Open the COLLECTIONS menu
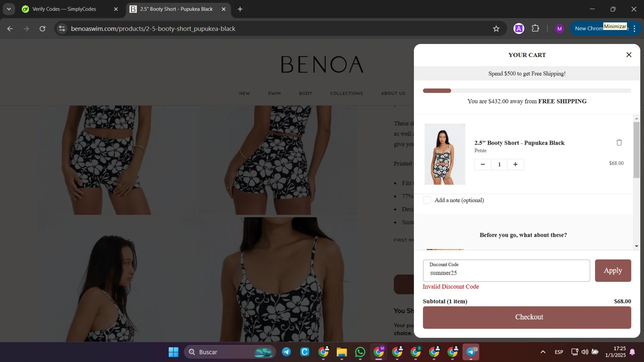 click(346, 94)
